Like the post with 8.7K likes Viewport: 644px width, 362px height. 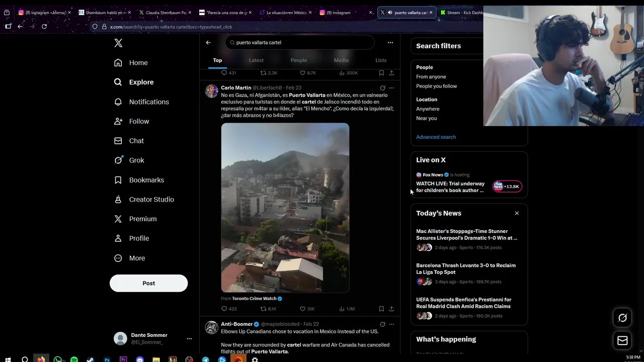[x=308, y=73]
